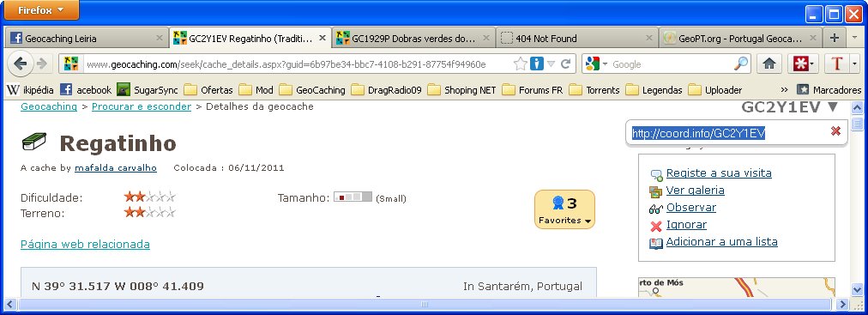Open mafalda carvalho owner profile
Viewport: 868px width, 315px height.
click(x=116, y=167)
